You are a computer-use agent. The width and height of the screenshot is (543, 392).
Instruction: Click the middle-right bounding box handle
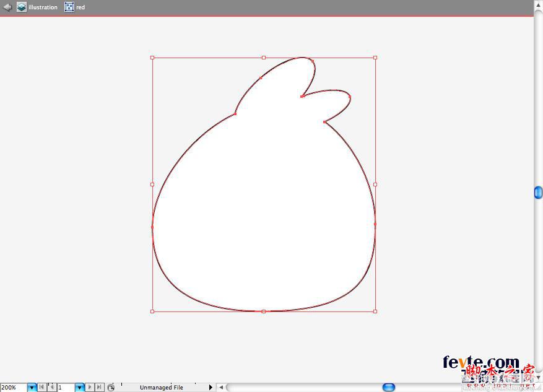[375, 185]
